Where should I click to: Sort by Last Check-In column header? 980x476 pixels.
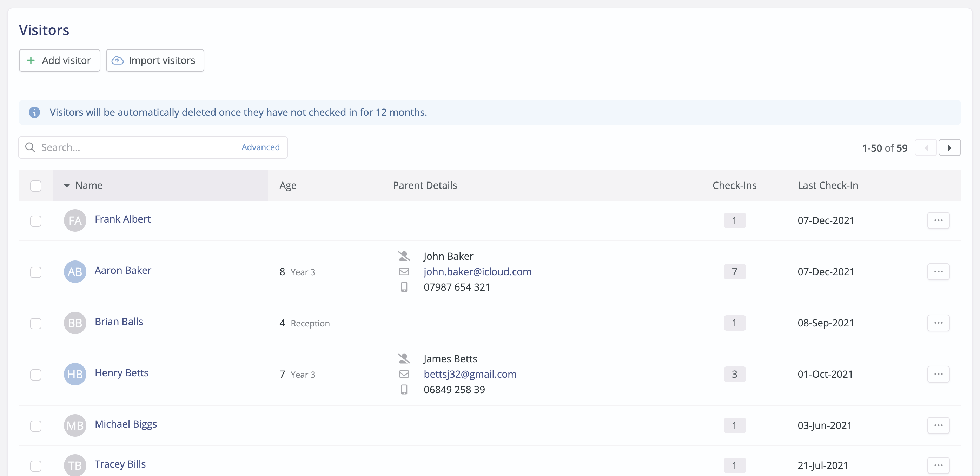click(x=828, y=185)
